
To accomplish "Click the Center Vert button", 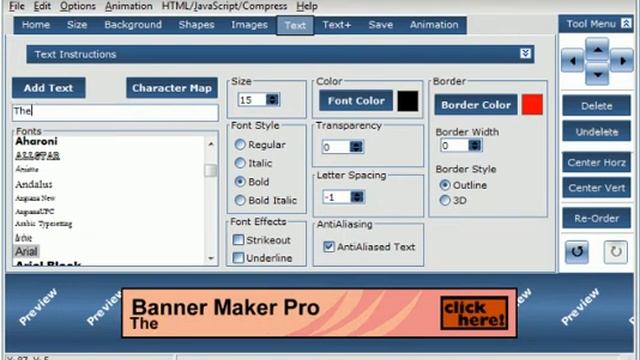I will [596, 188].
